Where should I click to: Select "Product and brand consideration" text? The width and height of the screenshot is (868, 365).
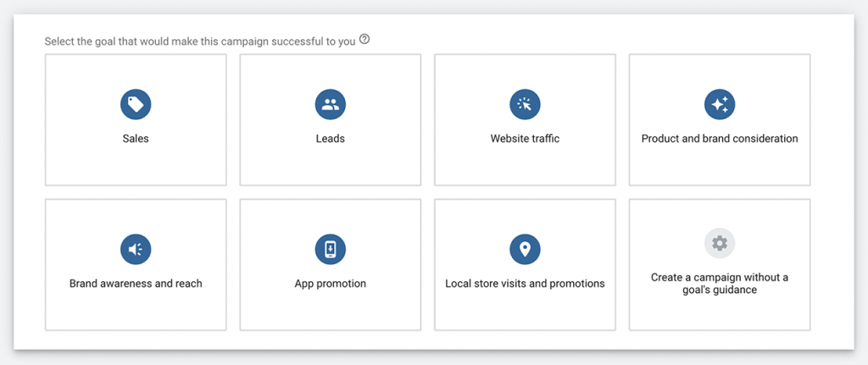tap(720, 139)
